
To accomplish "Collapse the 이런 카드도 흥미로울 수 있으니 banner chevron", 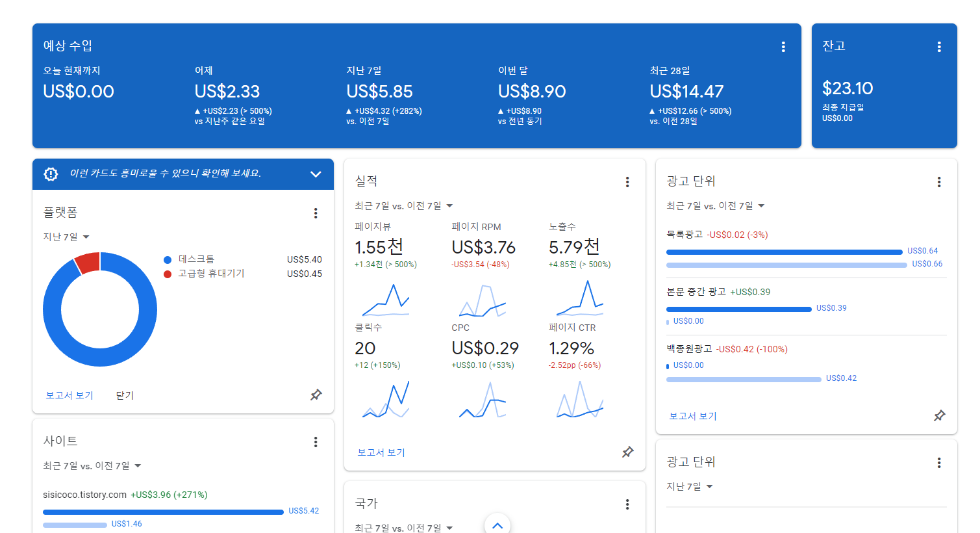I will pyautogui.click(x=316, y=174).
